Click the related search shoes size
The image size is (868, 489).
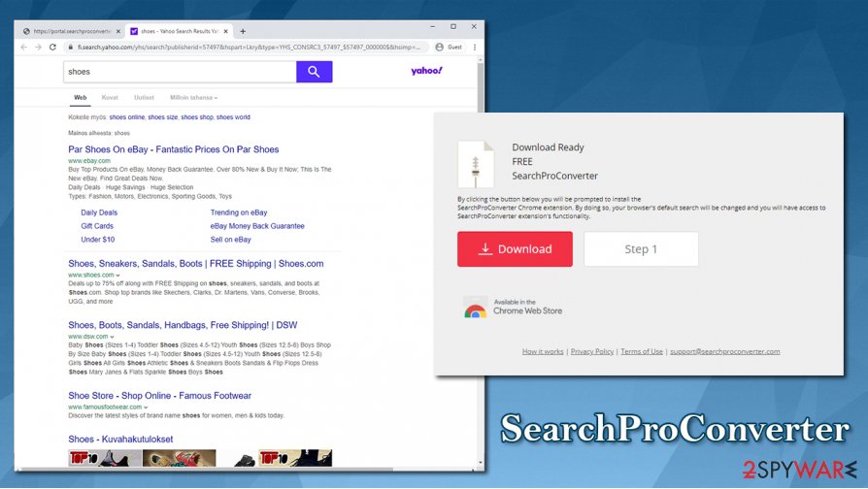click(x=163, y=117)
